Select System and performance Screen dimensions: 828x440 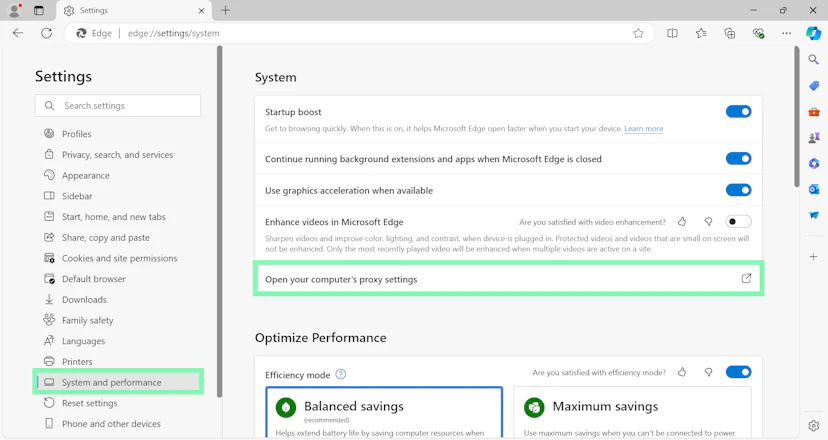pyautogui.click(x=118, y=382)
